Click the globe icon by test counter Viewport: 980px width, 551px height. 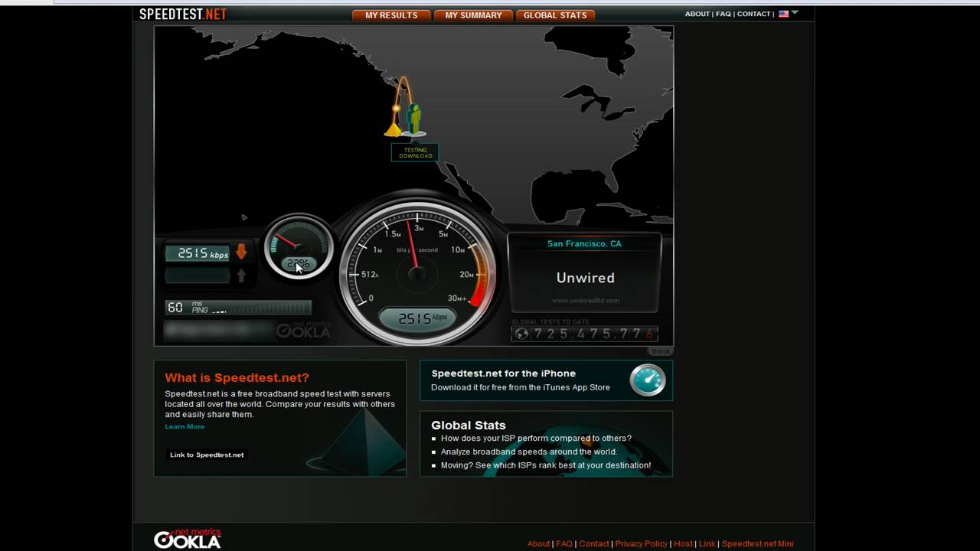tap(522, 334)
